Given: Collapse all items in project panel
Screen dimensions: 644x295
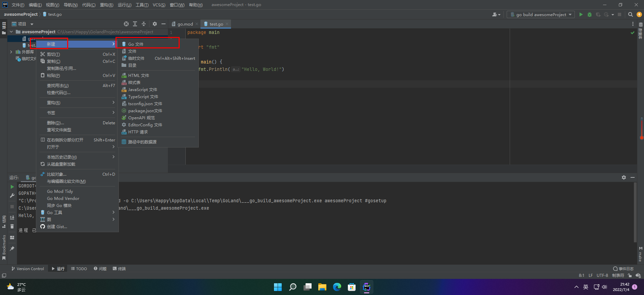Looking at the screenshot, I should point(144,24).
